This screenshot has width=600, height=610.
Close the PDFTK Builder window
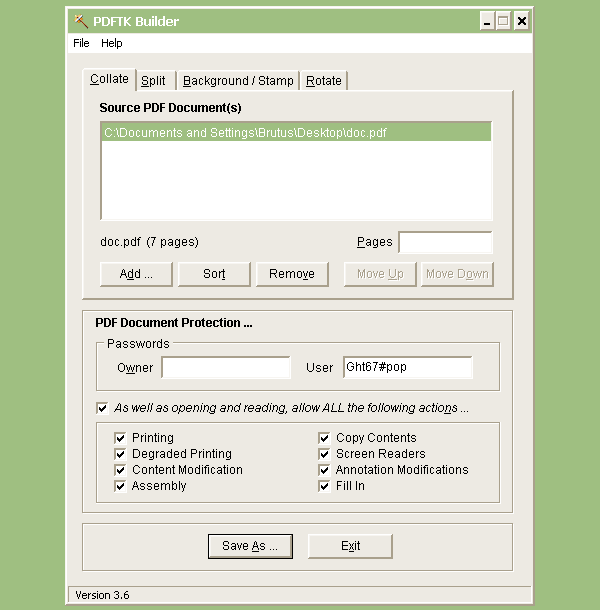[522, 21]
